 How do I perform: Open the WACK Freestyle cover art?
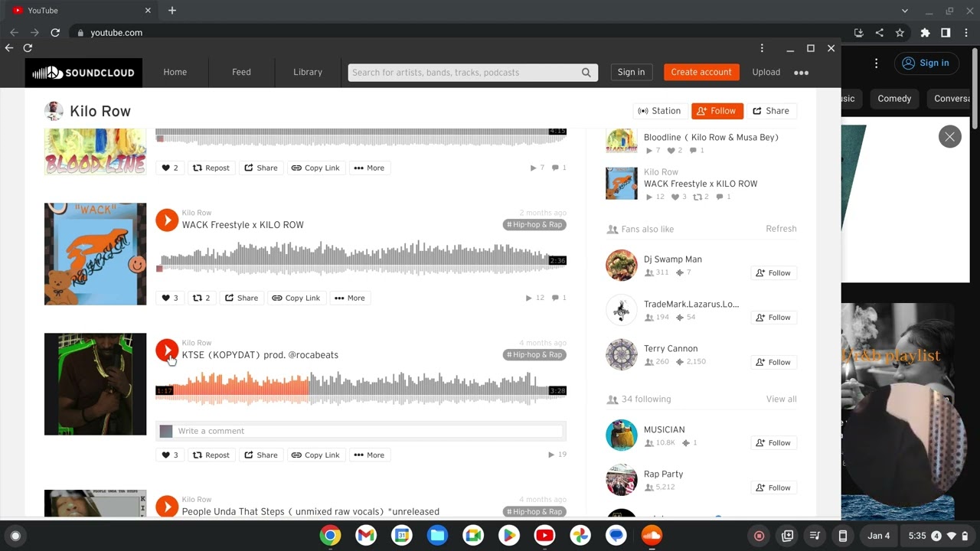tap(95, 254)
